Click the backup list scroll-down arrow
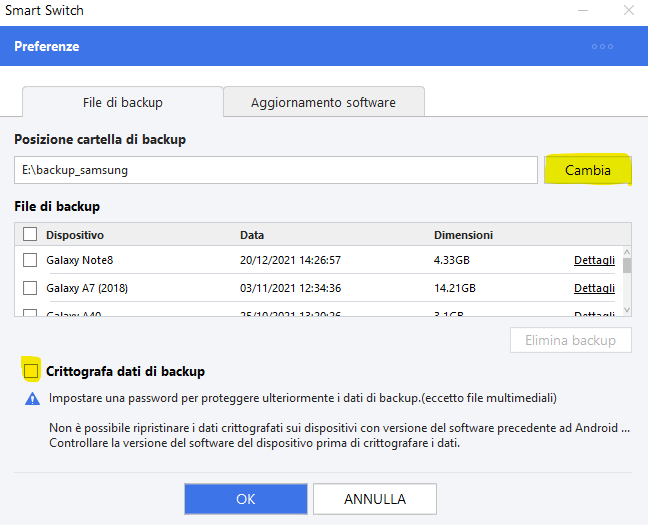 [x=627, y=310]
